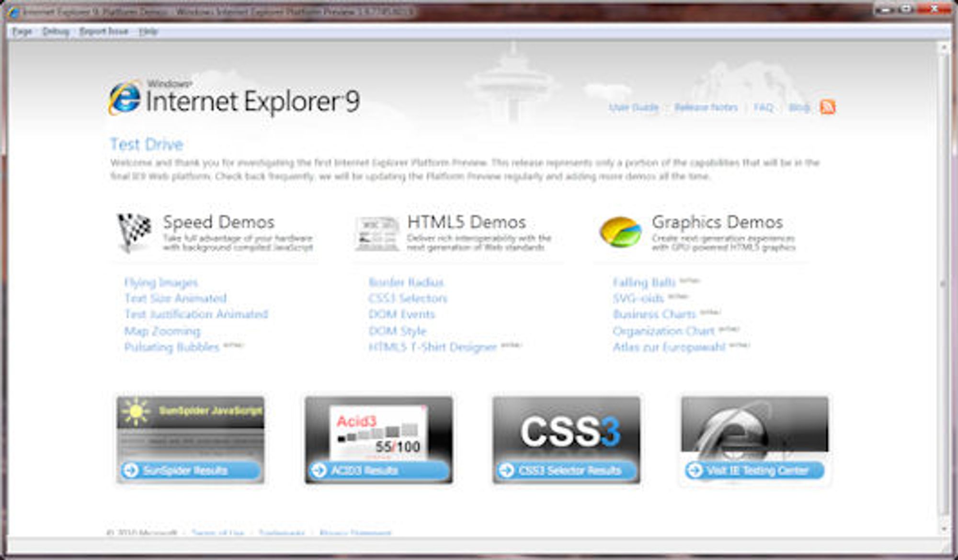The width and height of the screenshot is (958, 560).
Task: Click the Graphics Demos pie chart icon
Action: (621, 232)
